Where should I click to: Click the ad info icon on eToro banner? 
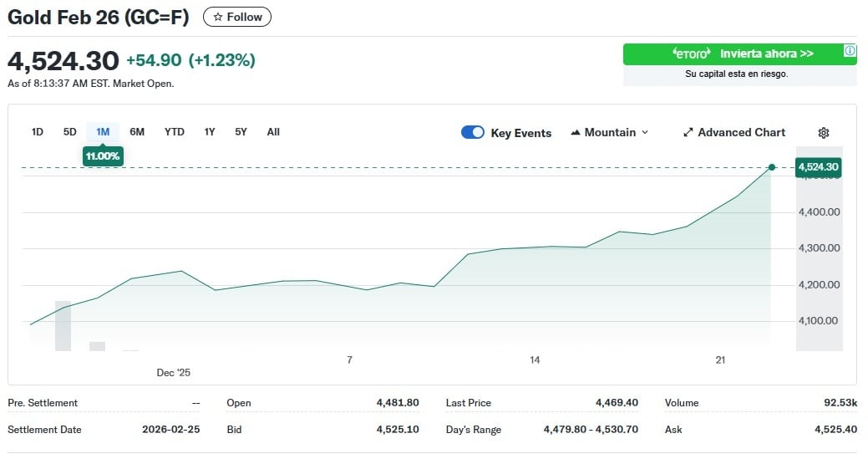click(849, 51)
